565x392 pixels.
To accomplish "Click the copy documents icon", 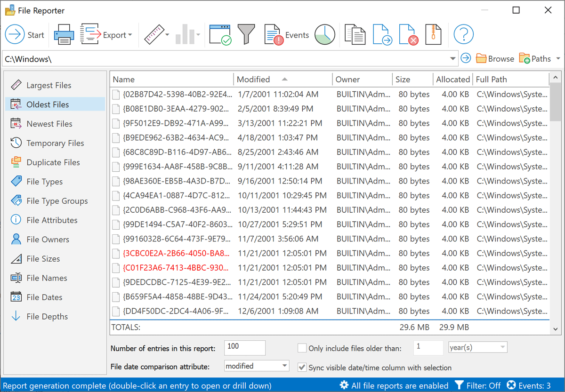I will (x=355, y=35).
